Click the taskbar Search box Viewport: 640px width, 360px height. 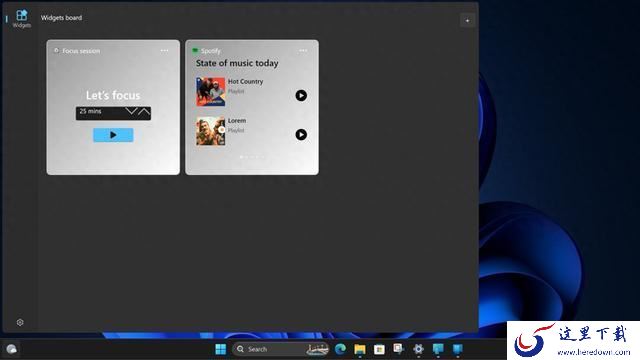click(x=280, y=349)
